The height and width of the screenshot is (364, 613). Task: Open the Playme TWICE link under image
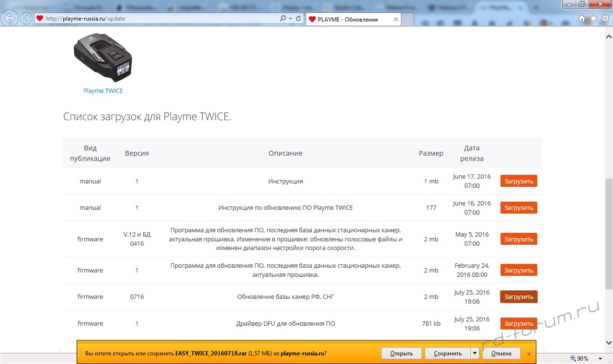[x=103, y=91]
